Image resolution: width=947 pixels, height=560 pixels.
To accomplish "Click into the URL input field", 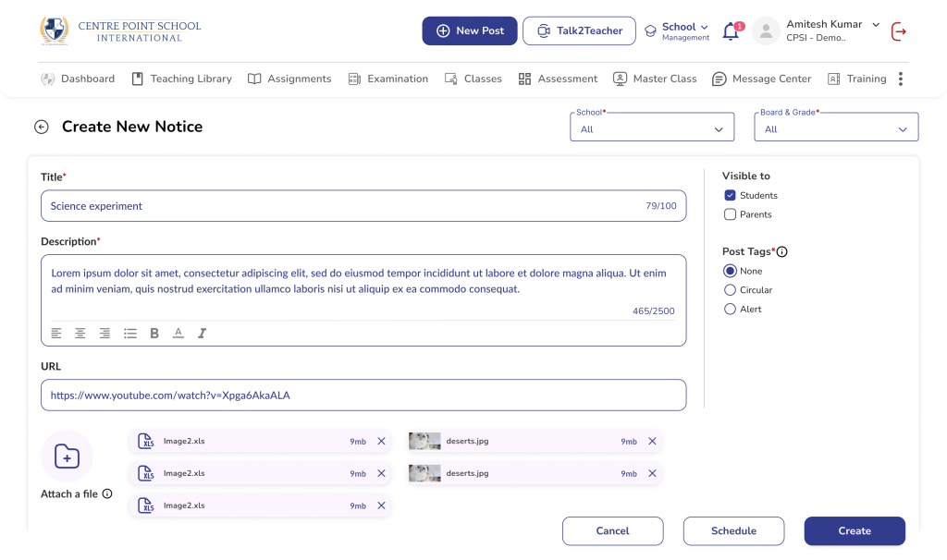I will (x=363, y=395).
